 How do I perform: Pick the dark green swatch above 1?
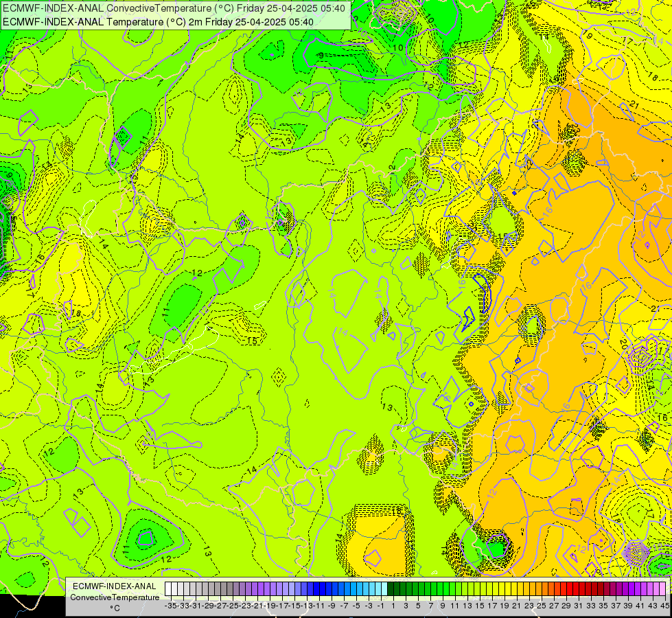[x=391, y=589]
